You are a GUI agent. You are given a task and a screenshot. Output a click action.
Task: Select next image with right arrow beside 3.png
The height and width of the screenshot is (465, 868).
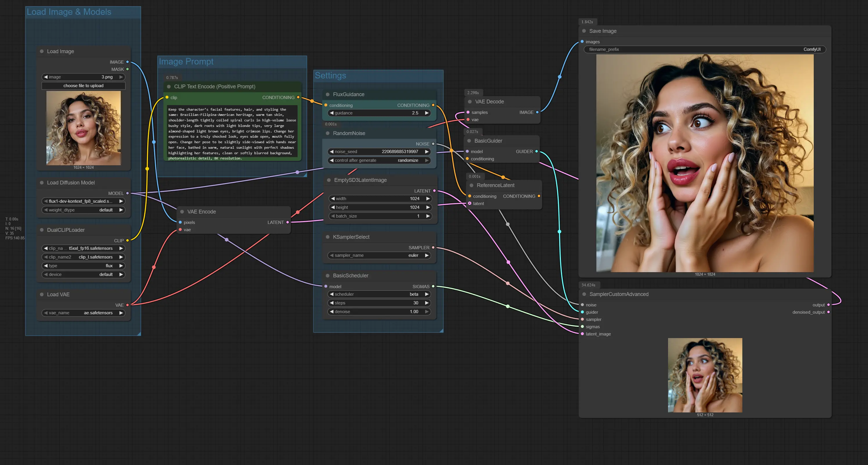pyautogui.click(x=121, y=77)
